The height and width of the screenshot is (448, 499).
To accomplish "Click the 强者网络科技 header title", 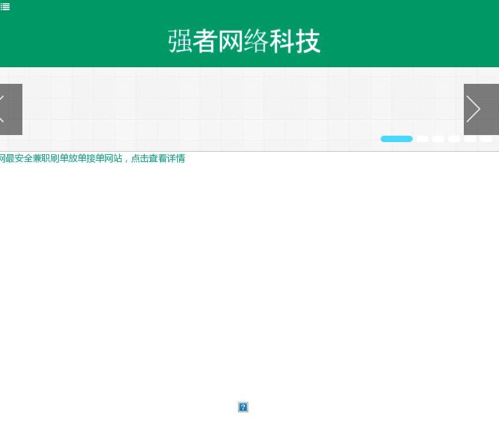I will pos(244,41).
